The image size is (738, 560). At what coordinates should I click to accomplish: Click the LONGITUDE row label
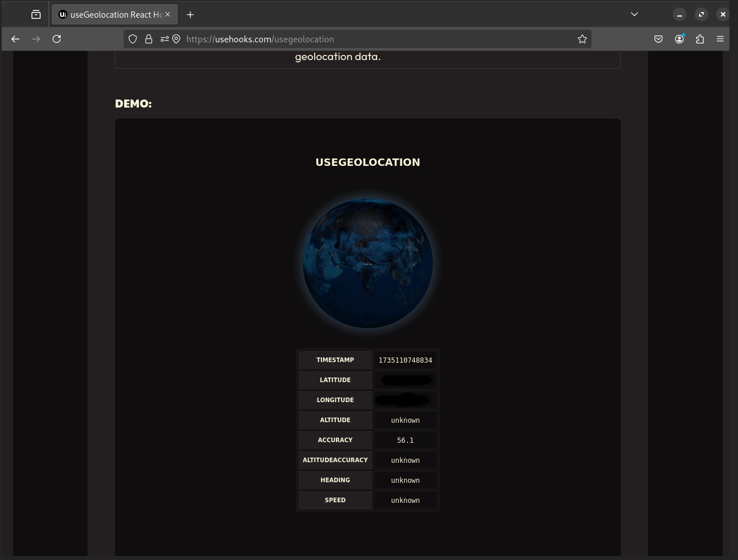pyautogui.click(x=335, y=400)
